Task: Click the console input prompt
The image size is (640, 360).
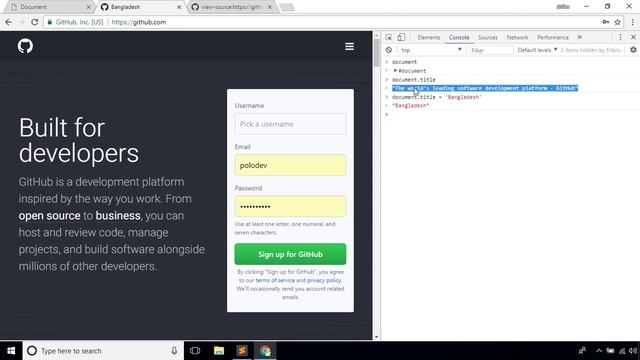Action: coord(510,114)
